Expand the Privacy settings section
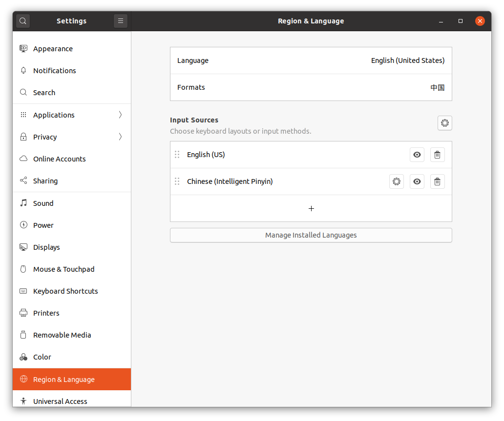The image size is (504, 421). (120, 137)
